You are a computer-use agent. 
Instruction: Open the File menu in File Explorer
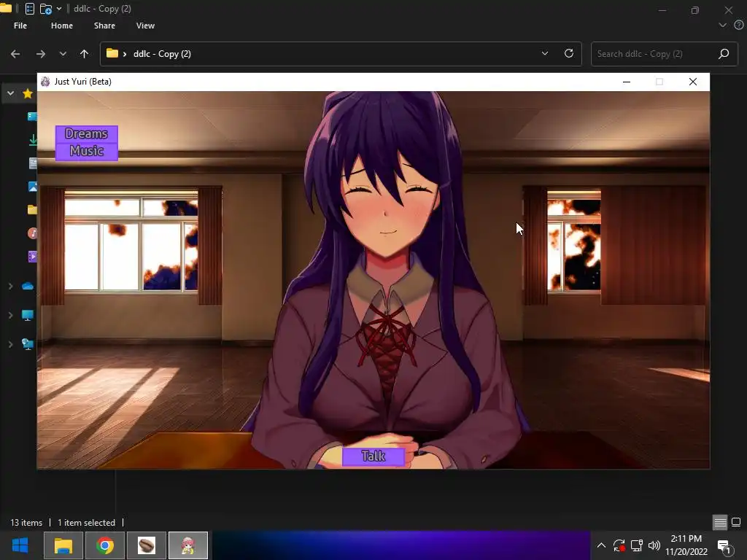pyautogui.click(x=20, y=26)
